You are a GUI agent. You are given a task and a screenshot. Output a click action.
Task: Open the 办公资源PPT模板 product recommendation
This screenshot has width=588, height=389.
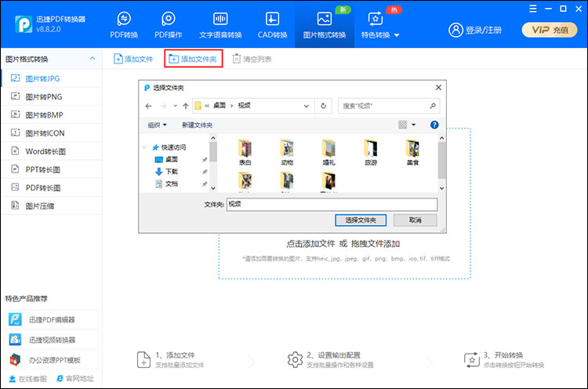(x=52, y=360)
